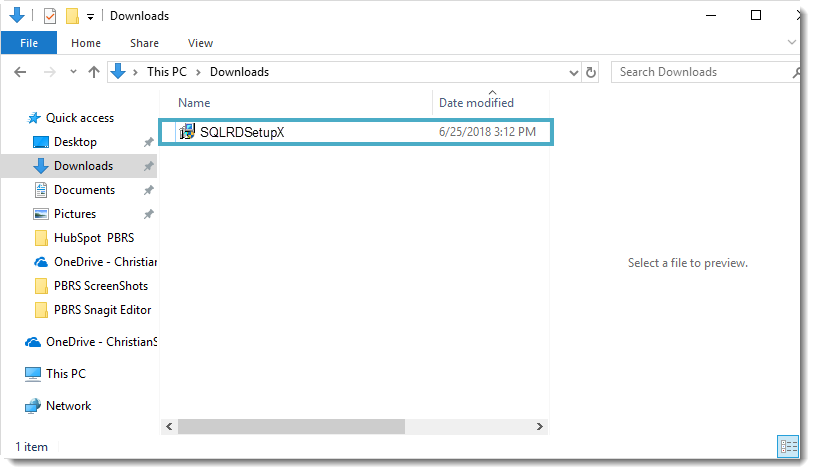Open the Share ribbon tab
Viewport: 815px width, 474px height.
144,43
